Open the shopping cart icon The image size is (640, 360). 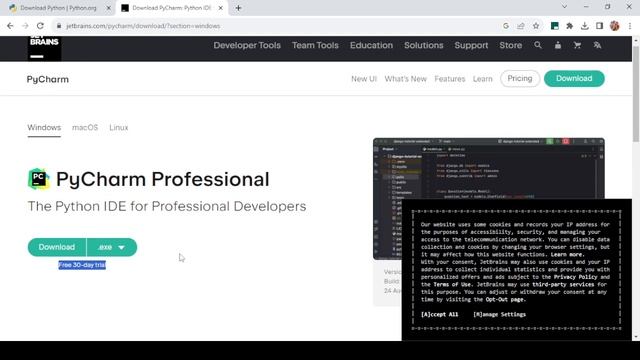[577, 45]
